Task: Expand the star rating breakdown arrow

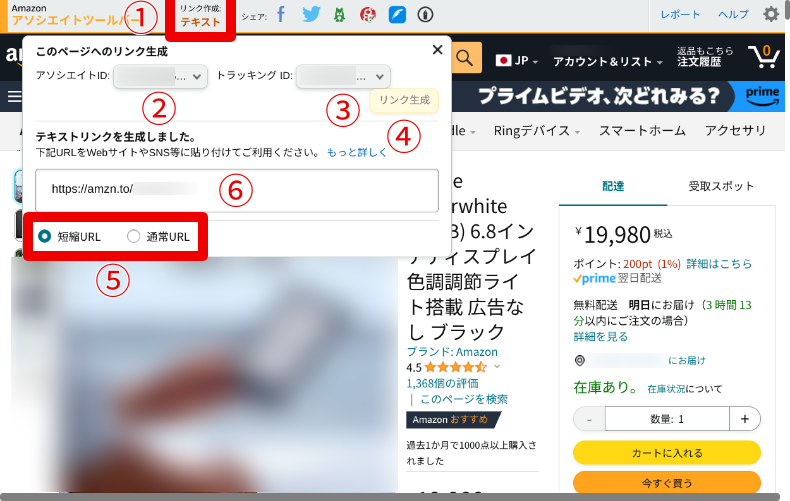Action: (x=497, y=366)
